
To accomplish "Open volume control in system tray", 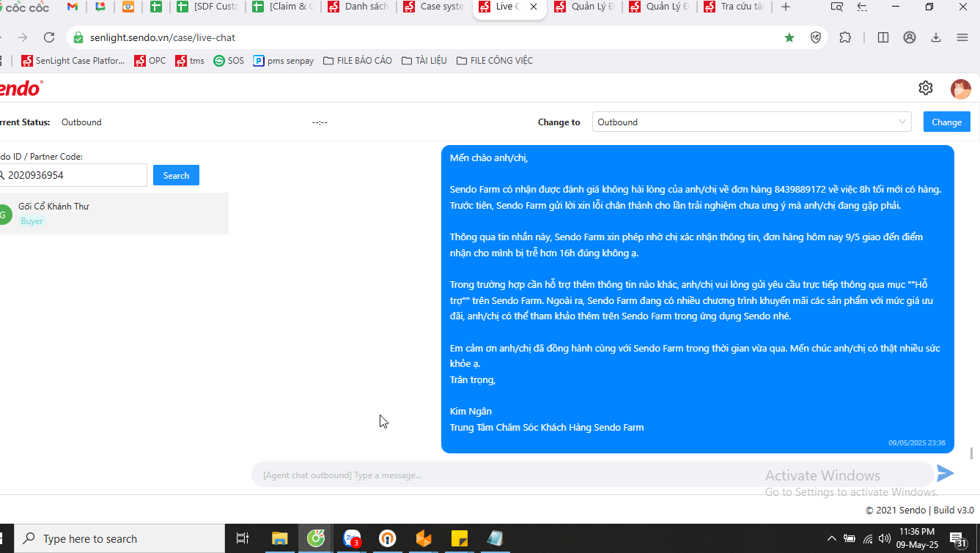I will point(885,539).
